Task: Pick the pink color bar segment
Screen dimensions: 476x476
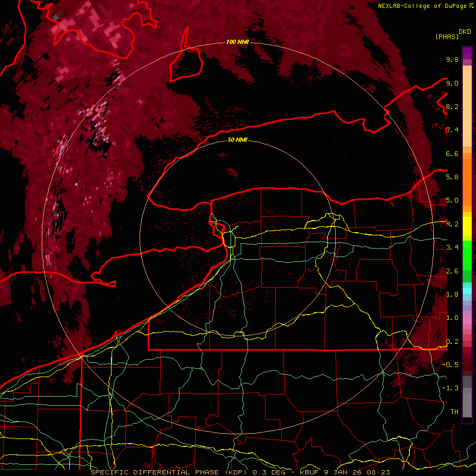Action: [467, 321]
